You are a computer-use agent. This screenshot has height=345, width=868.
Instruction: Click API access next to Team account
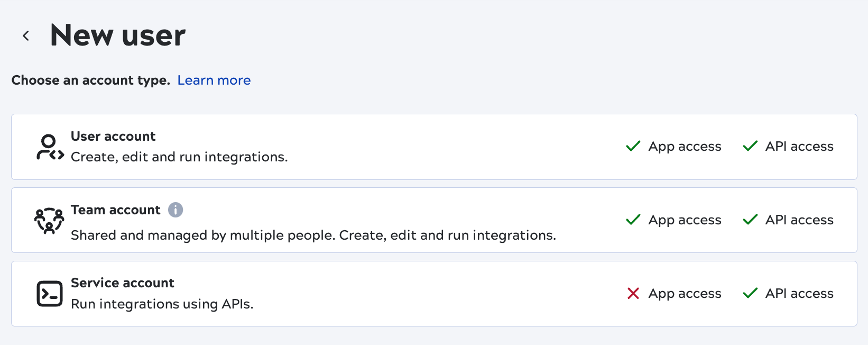coord(799,220)
